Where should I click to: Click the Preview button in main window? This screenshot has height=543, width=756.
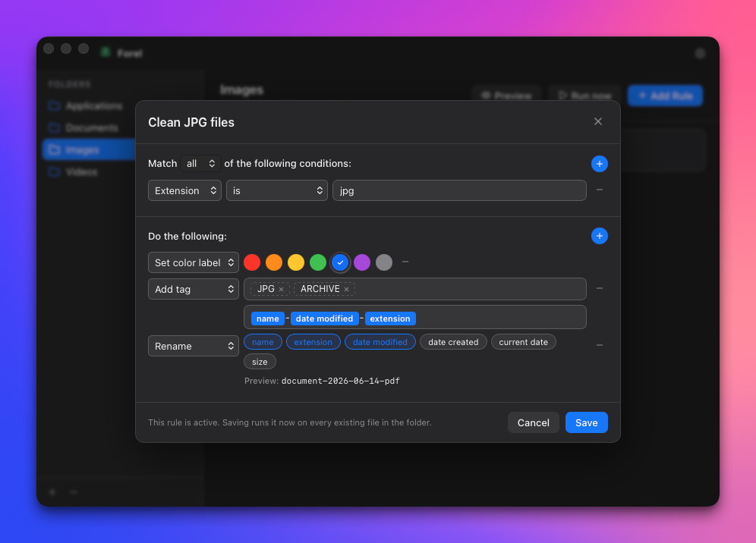pos(507,96)
